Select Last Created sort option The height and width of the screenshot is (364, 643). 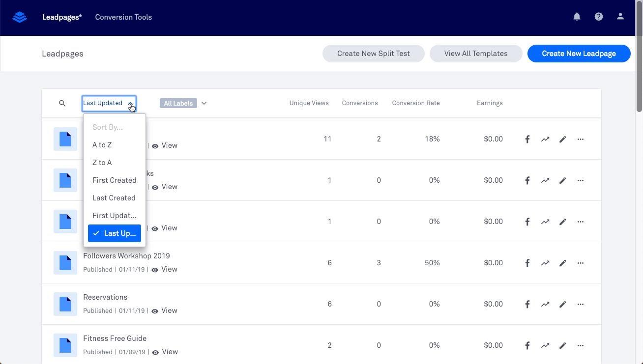point(115,198)
